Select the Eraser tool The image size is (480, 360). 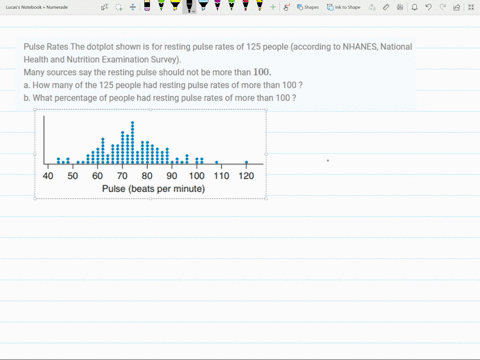pyautogui.click(x=147, y=6)
